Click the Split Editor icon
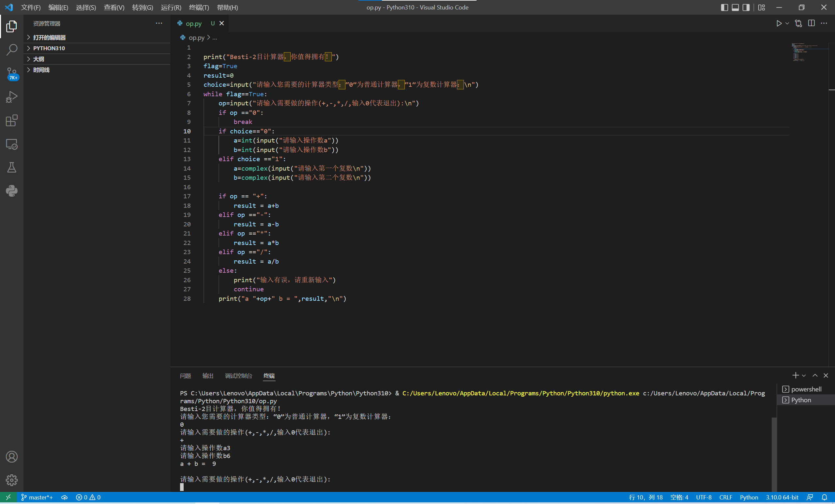Screen dimensions: 835x504 [811, 23]
